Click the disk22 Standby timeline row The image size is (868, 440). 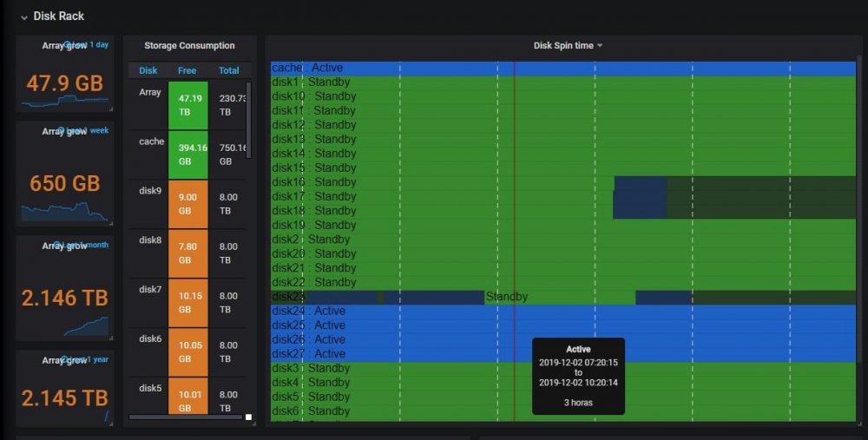pyautogui.click(x=563, y=283)
